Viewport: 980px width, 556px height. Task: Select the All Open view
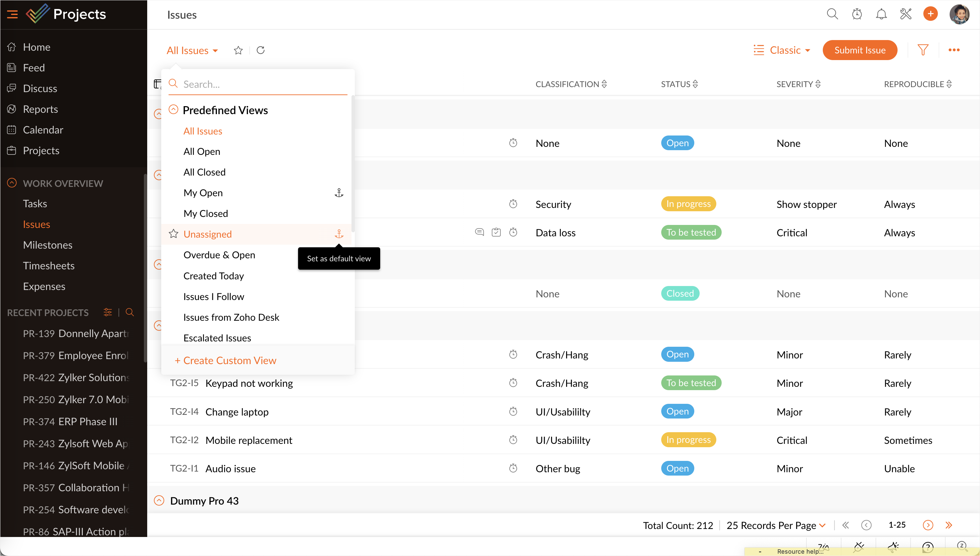202,151
